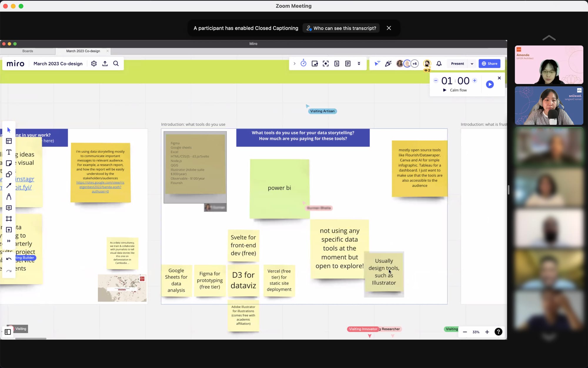Play the Calm flow music
Image resolution: width=588 pixels, height=368 pixels.
[445, 90]
